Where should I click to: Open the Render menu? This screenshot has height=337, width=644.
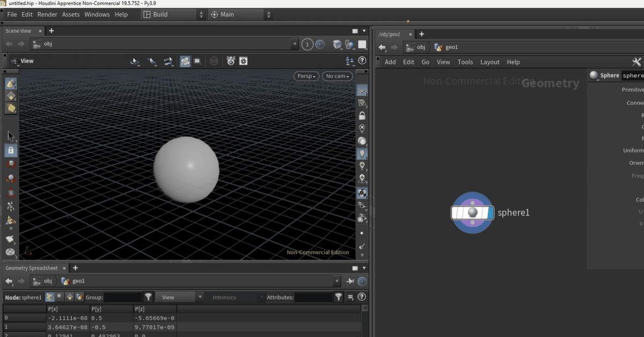pyautogui.click(x=47, y=14)
